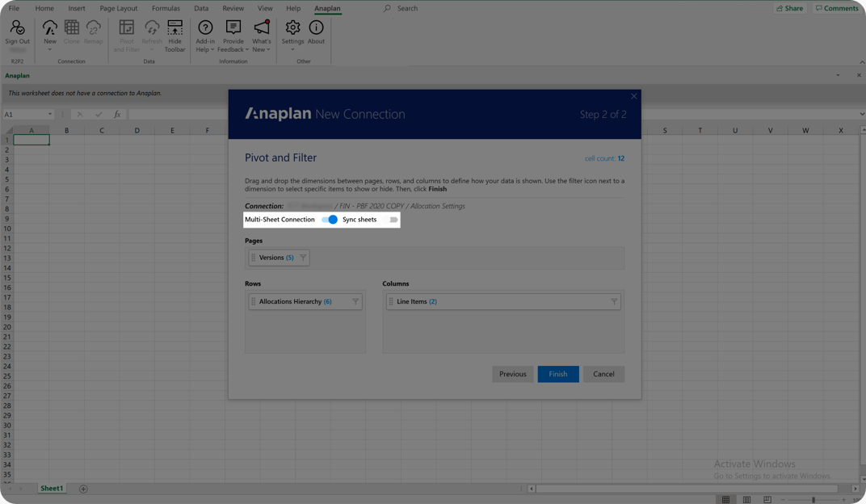866x504 pixels.
Task: Toggle Multi-Sheet Connection switch
Action: tap(330, 220)
